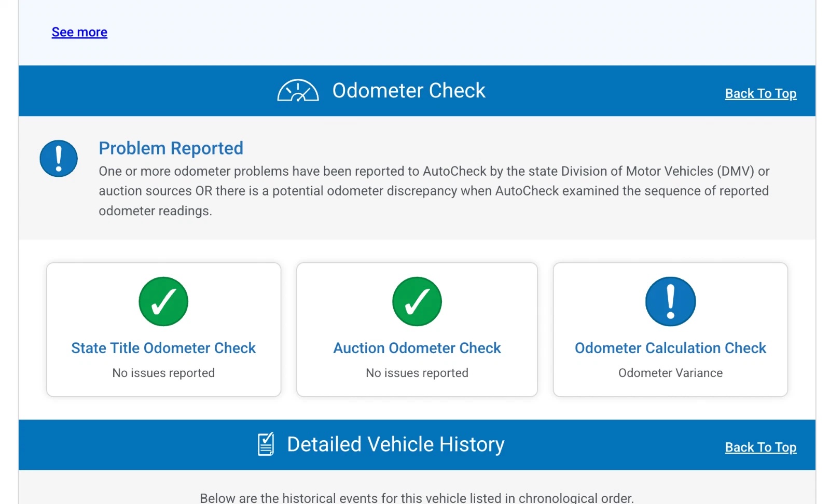Click the odometer problem description paragraph
The width and height of the screenshot is (830, 504).
coord(434,191)
